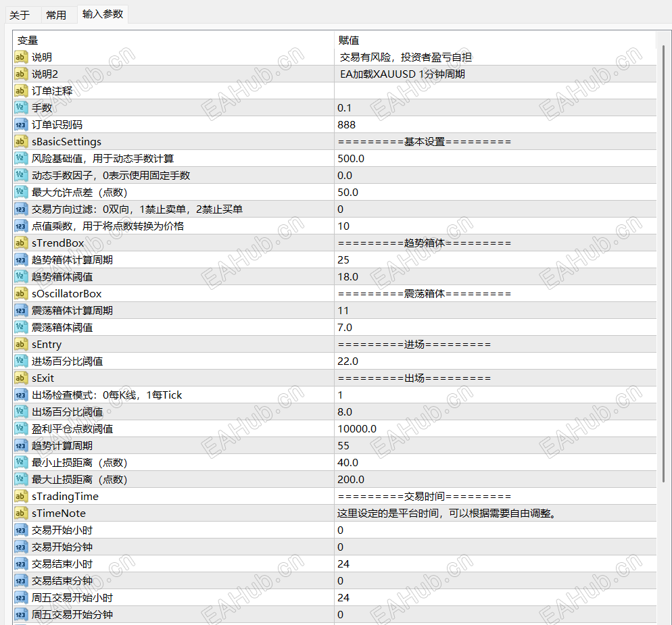Select the 交易方向过滤 variable row label
672x625 pixels.
(x=137, y=209)
